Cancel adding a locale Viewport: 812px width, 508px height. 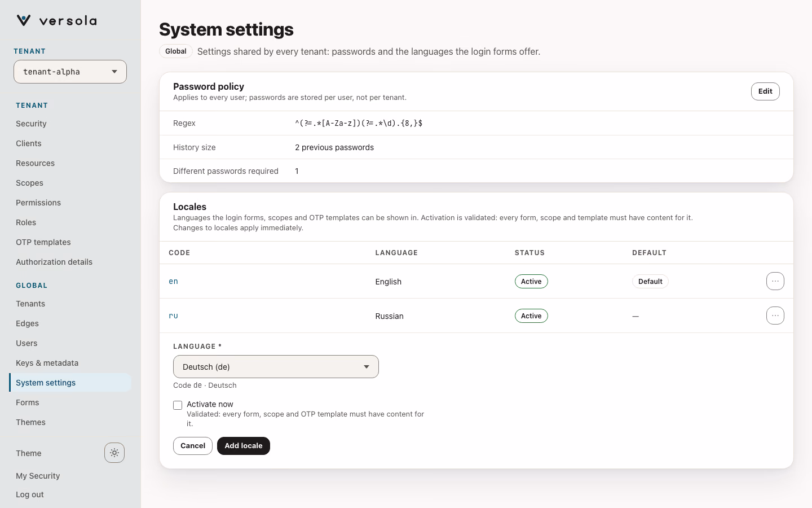[193, 446]
